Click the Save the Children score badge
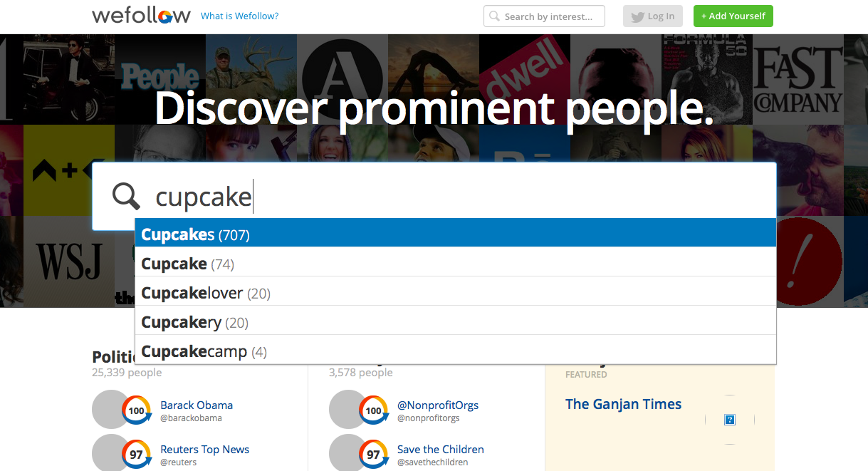 point(373,455)
